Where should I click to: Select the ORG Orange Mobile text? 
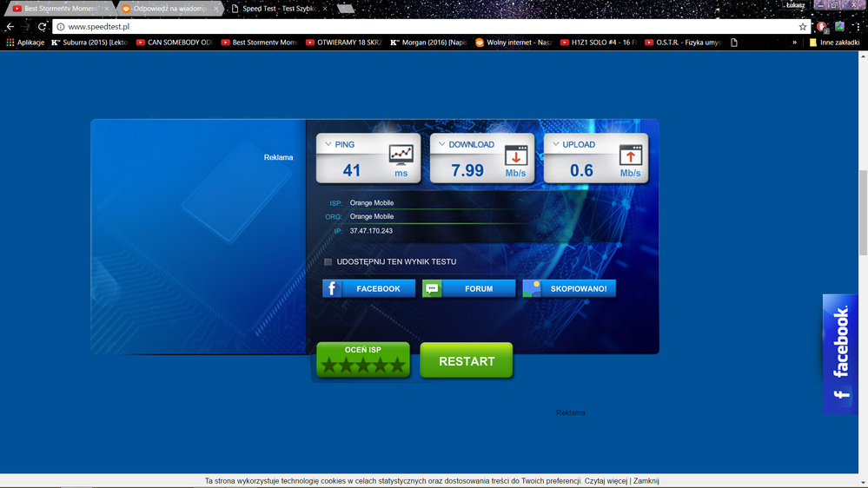click(372, 216)
